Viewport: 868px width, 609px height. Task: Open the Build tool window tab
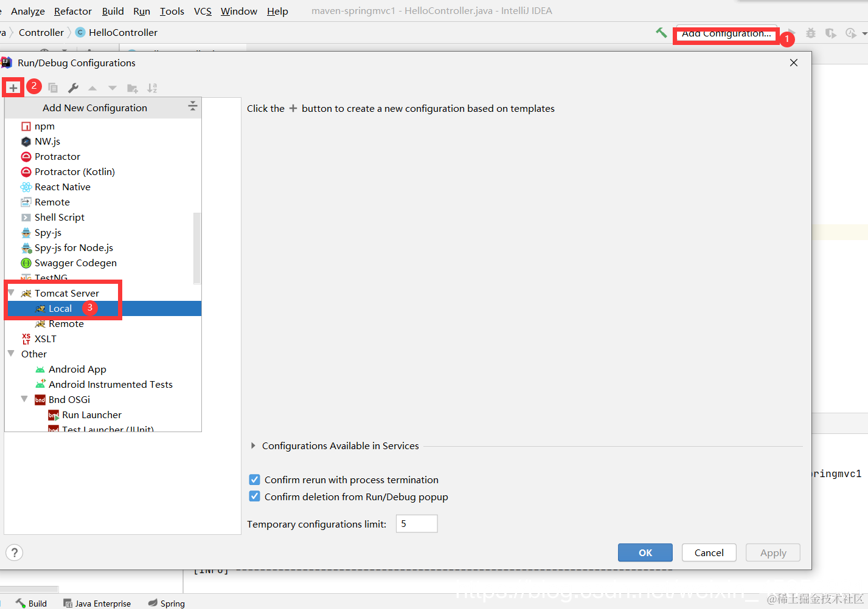pyautogui.click(x=32, y=603)
